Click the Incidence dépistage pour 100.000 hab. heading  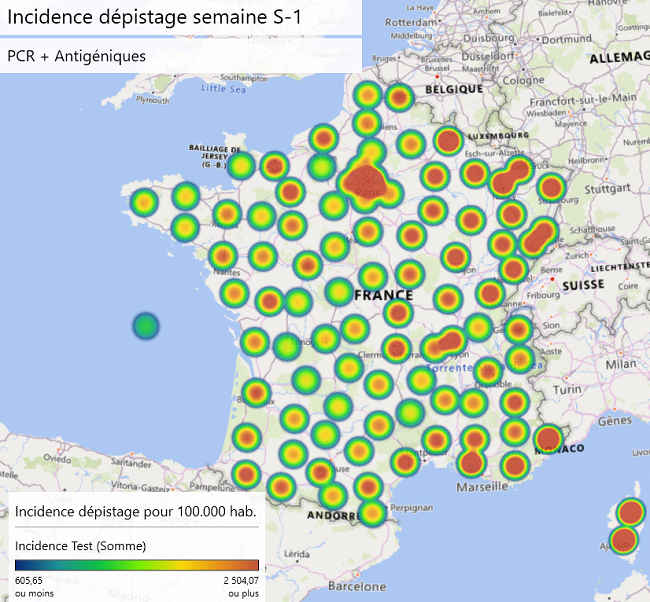136,511
